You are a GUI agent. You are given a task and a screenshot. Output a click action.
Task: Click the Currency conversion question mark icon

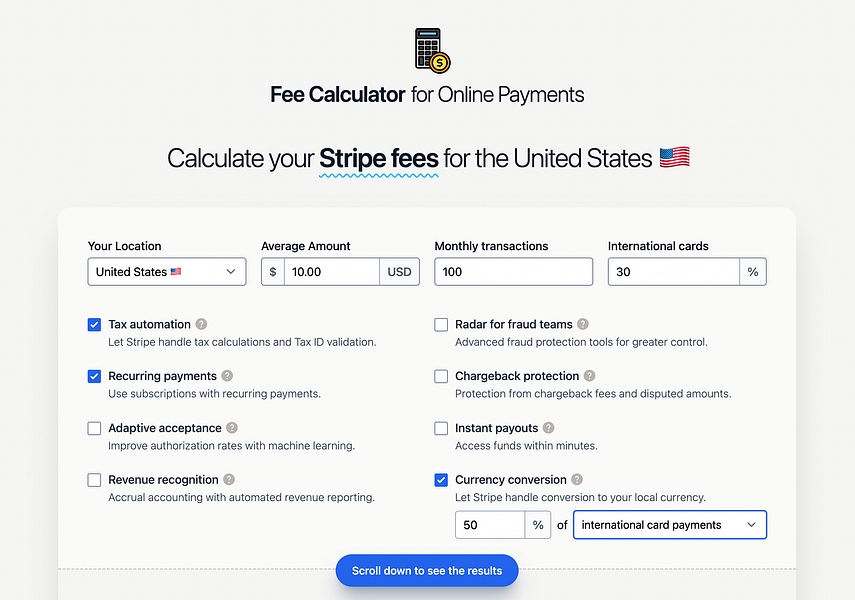coord(578,480)
